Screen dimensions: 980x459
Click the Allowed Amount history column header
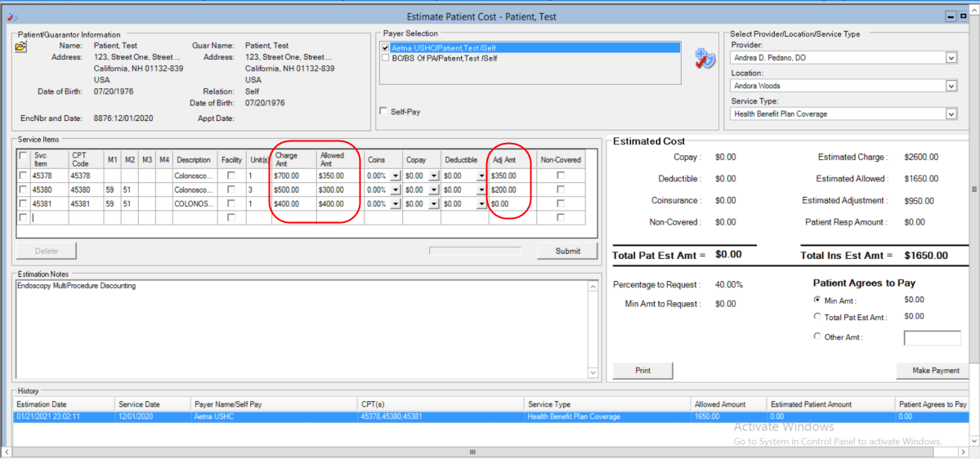729,404
